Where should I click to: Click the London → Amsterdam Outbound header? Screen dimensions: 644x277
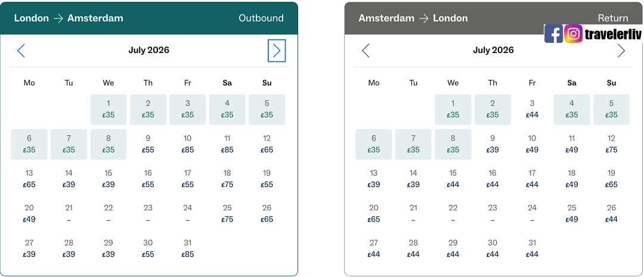click(x=149, y=18)
